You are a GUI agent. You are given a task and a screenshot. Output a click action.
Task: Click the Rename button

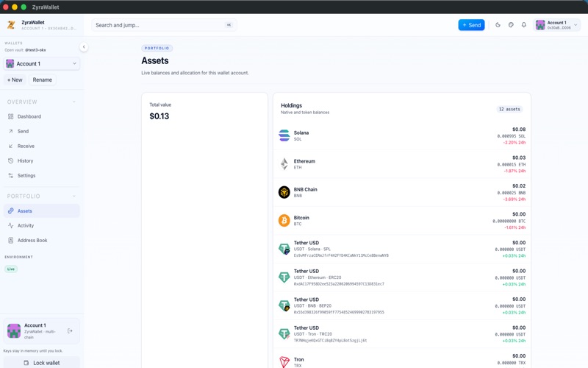tap(43, 79)
